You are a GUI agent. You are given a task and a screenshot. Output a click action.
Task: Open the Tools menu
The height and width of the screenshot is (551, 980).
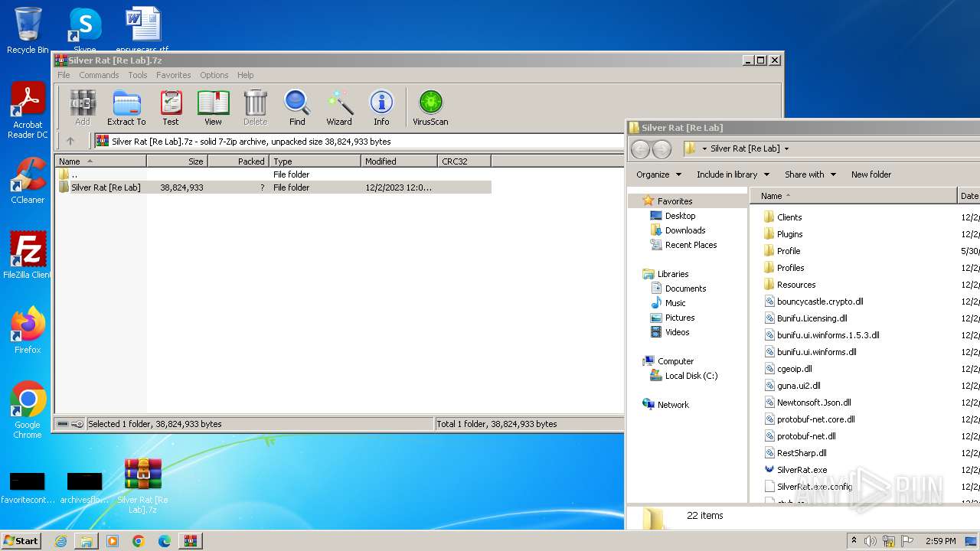tap(138, 75)
